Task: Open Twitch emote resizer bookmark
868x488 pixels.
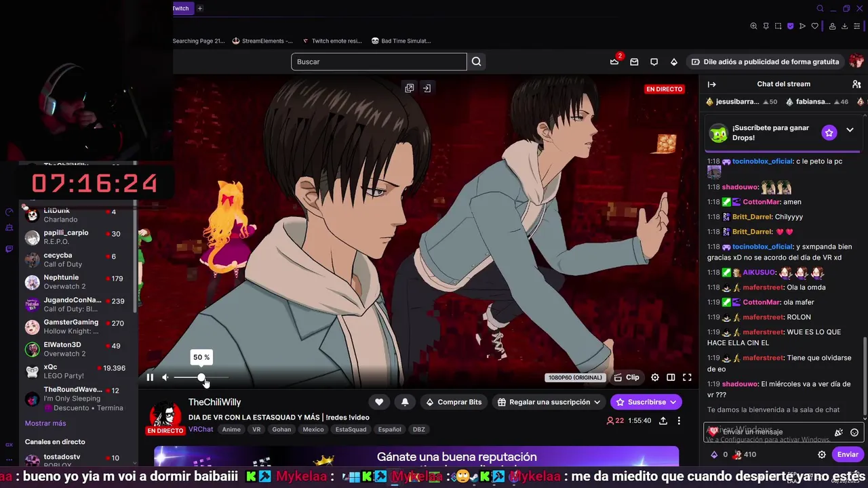Action: tap(332, 41)
